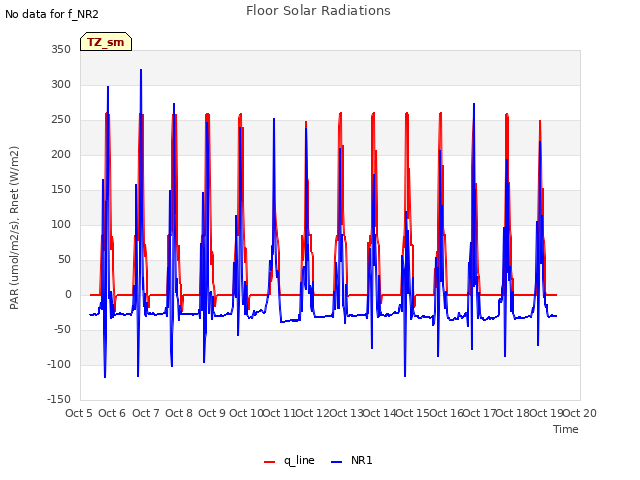Click the Oct 9 x-axis tick label

(212, 413)
